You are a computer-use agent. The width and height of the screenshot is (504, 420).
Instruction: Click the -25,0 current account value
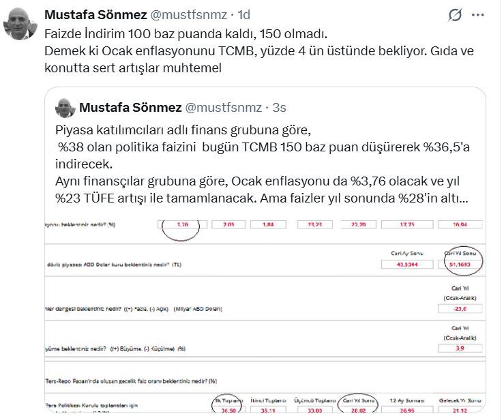pyautogui.click(x=460, y=308)
